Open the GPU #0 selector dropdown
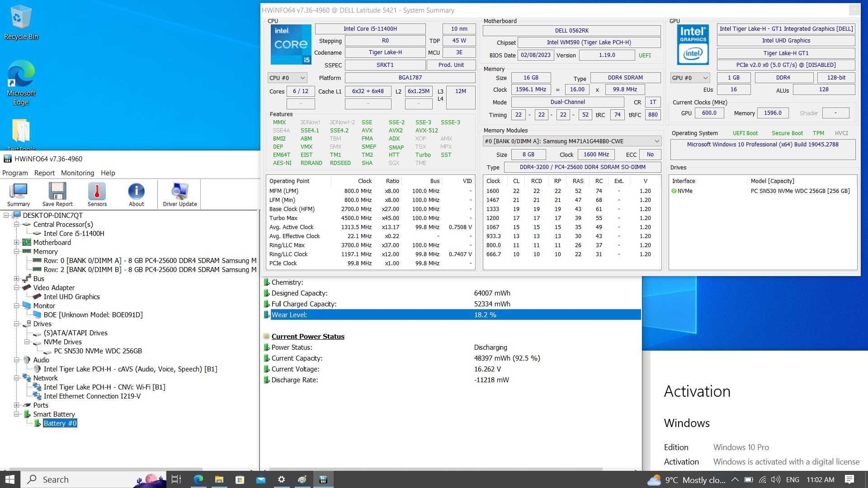Screen dimensions: 868x488 (x=690, y=78)
